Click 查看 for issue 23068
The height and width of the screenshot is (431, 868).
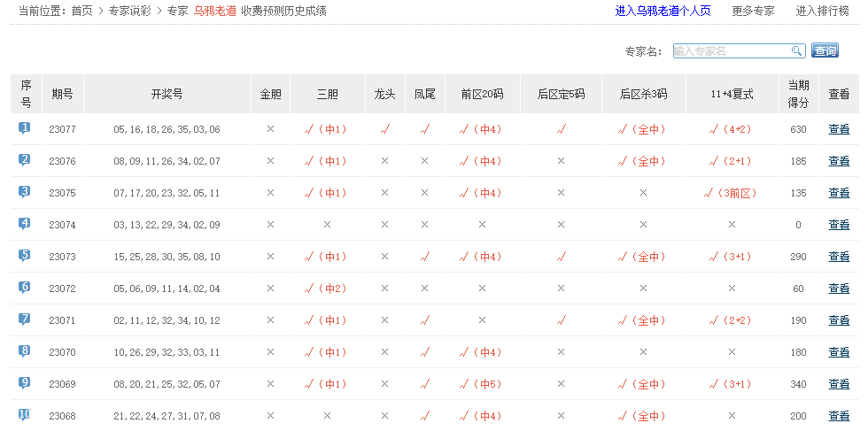839,416
